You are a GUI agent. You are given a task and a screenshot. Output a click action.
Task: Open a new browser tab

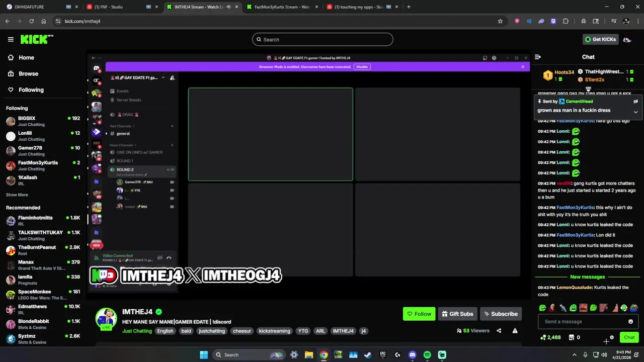[x=409, y=7]
